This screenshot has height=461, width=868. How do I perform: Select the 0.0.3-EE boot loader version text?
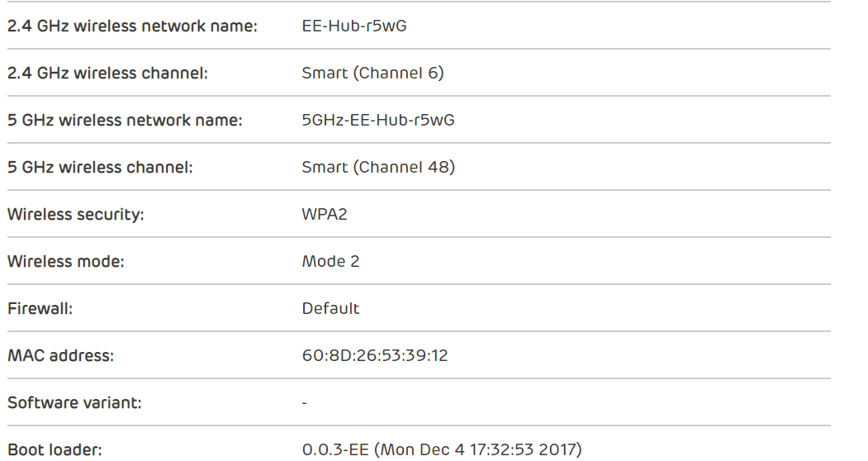coord(330,451)
